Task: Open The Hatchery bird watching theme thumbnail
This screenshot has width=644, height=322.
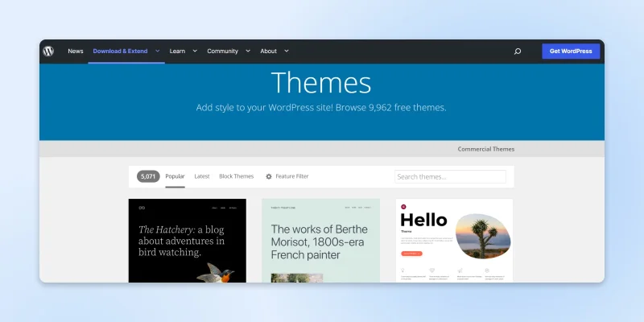Action: (188, 241)
